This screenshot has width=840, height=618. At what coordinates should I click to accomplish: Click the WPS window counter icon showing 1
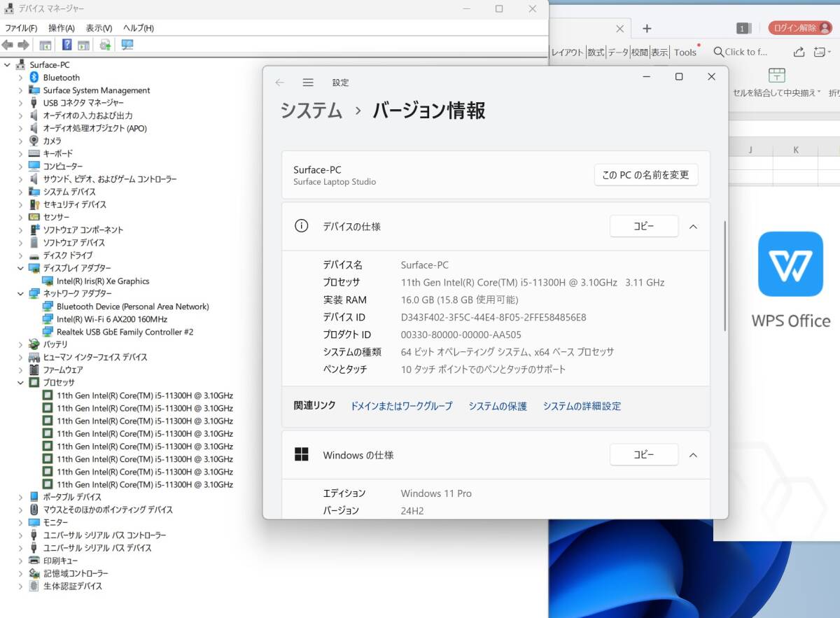pyautogui.click(x=743, y=28)
